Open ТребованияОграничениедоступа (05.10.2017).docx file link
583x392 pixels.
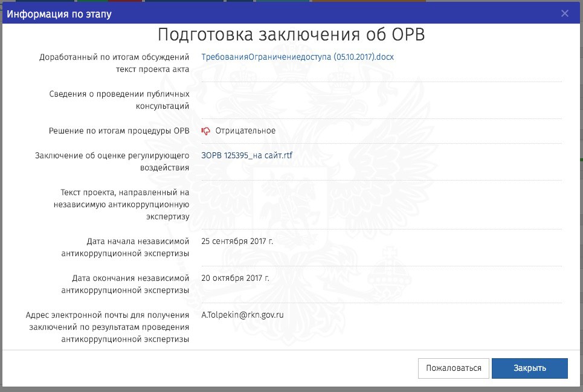pos(297,57)
